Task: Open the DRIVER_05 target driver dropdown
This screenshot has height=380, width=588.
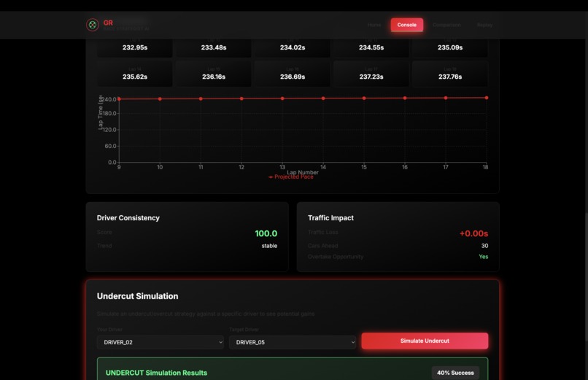Action: click(x=293, y=342)
